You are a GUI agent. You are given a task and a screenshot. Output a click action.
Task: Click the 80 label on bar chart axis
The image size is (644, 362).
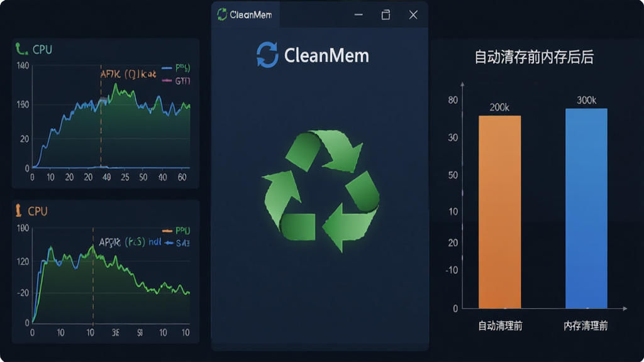(453, 100)
